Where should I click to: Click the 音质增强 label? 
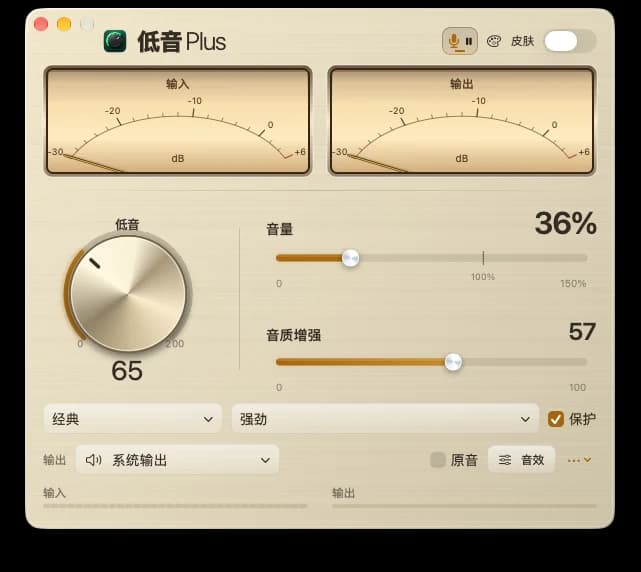click(x=294, y=335)
